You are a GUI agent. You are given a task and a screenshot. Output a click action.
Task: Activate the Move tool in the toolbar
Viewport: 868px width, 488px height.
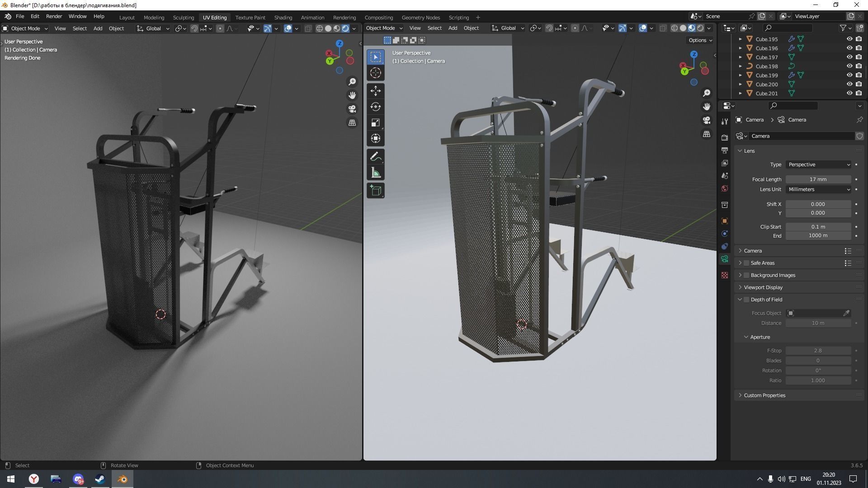pos(375,91)
